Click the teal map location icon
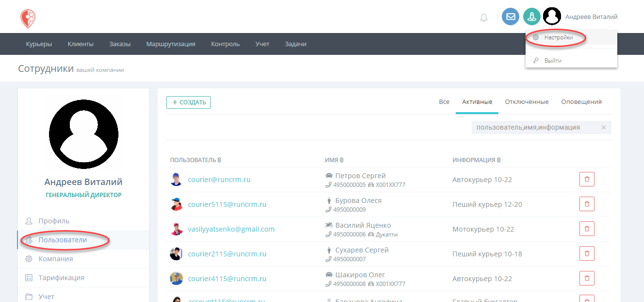 532,17
